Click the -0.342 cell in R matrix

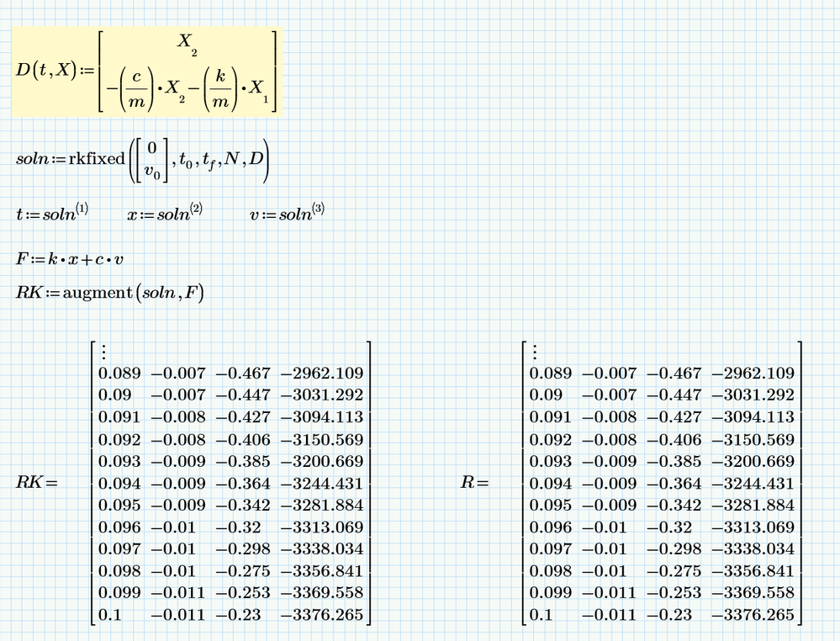tap(674, 505)
